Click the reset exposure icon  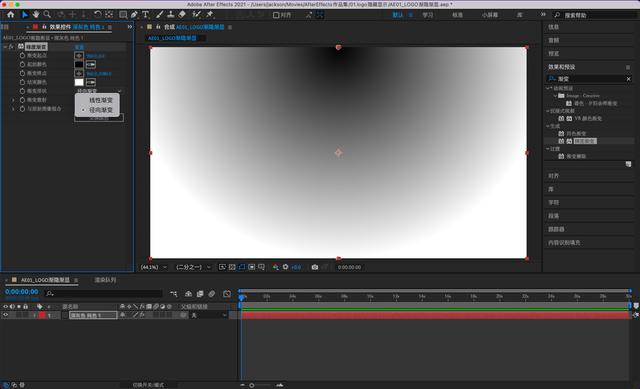point(285,267)
